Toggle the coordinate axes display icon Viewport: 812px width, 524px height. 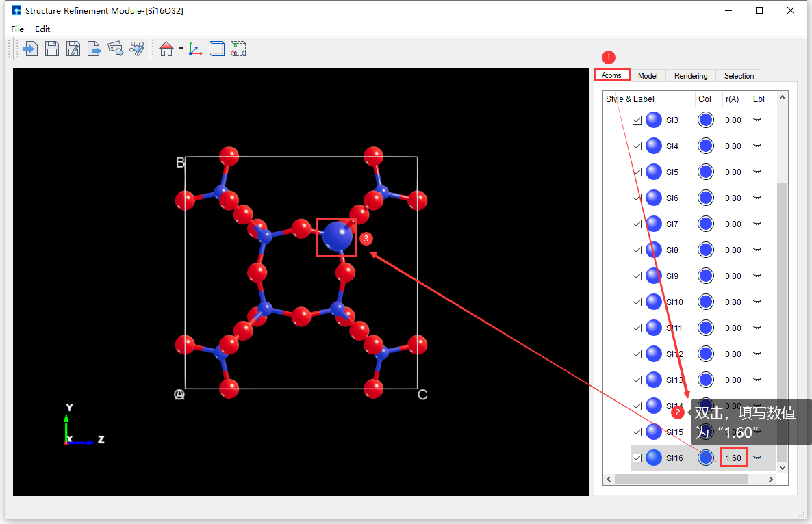click(x=194, y=48)
